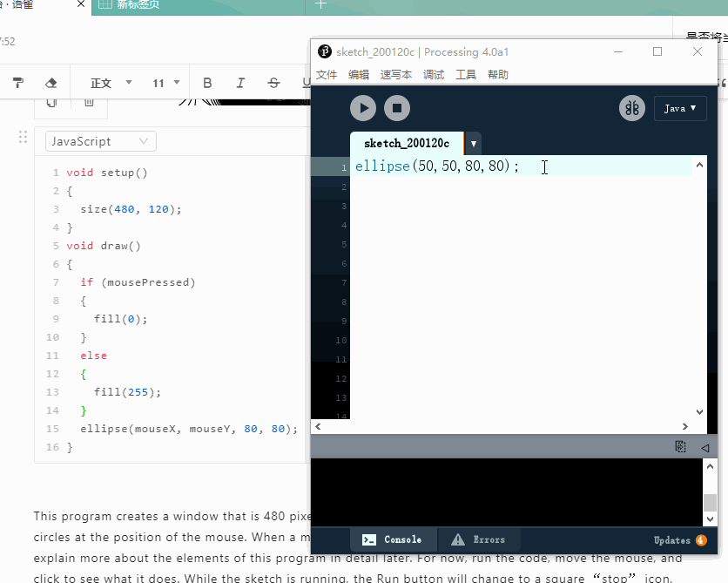Viewport: 728px width, 583px height.
Task: Click the editor scroll right arrow
Action: tap(684, 426)
